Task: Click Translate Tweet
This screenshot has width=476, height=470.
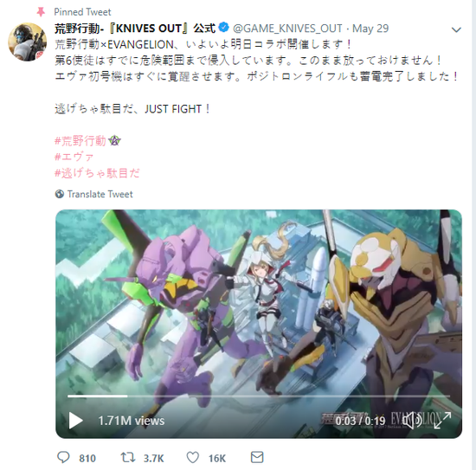Action: tap(100, 194)
